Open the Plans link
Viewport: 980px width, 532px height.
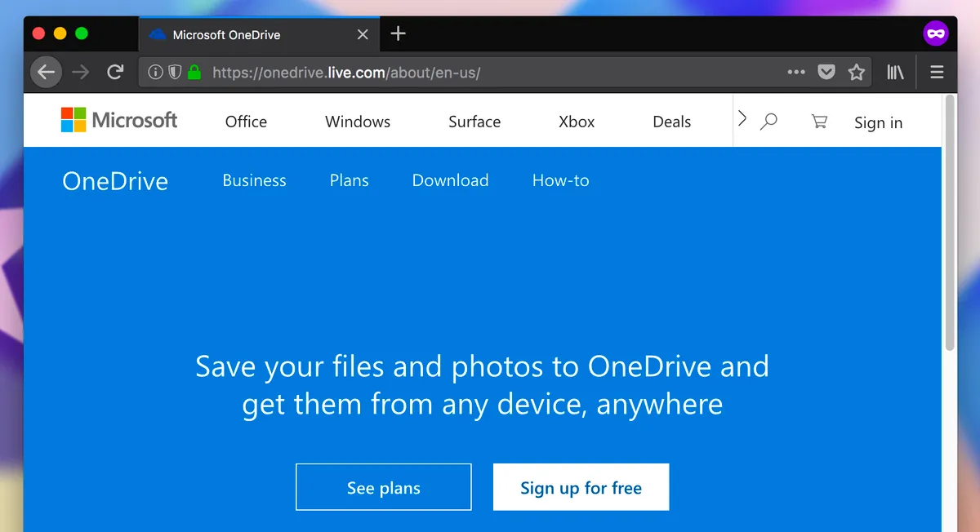click(x=349, y=180)
